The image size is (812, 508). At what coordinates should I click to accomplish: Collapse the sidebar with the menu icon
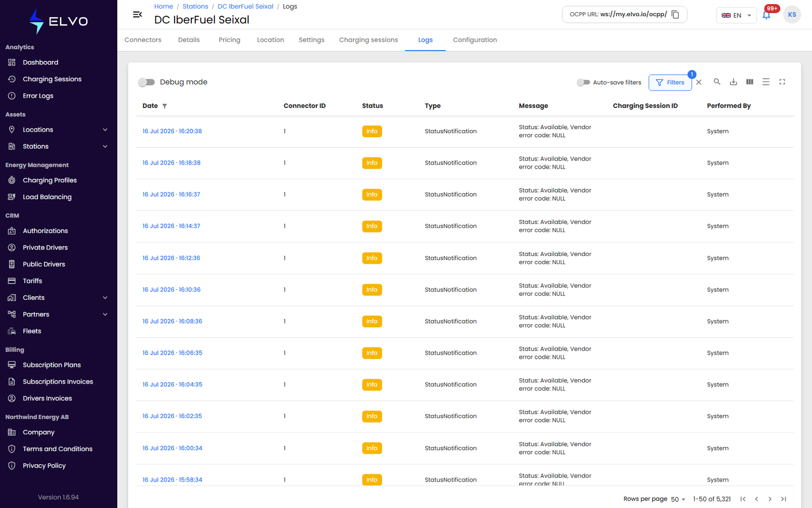click(x=137, y=15)
